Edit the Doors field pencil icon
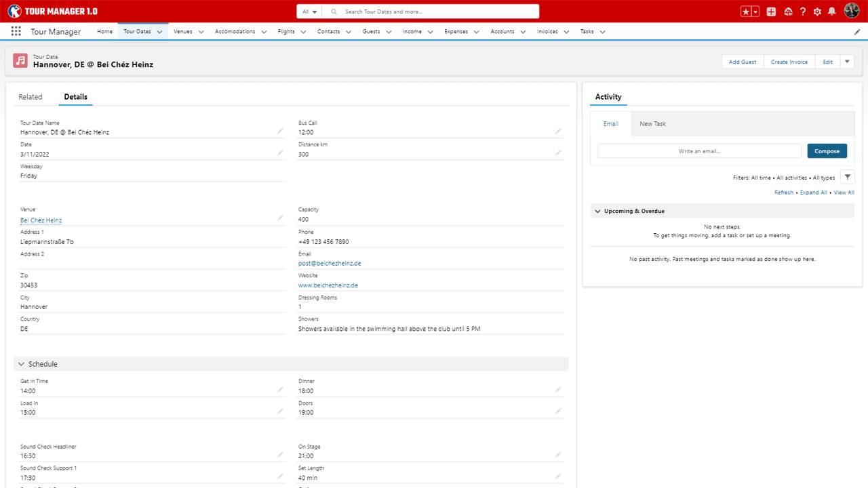This screenshot has width=868, height=488. tap(558, 411)
